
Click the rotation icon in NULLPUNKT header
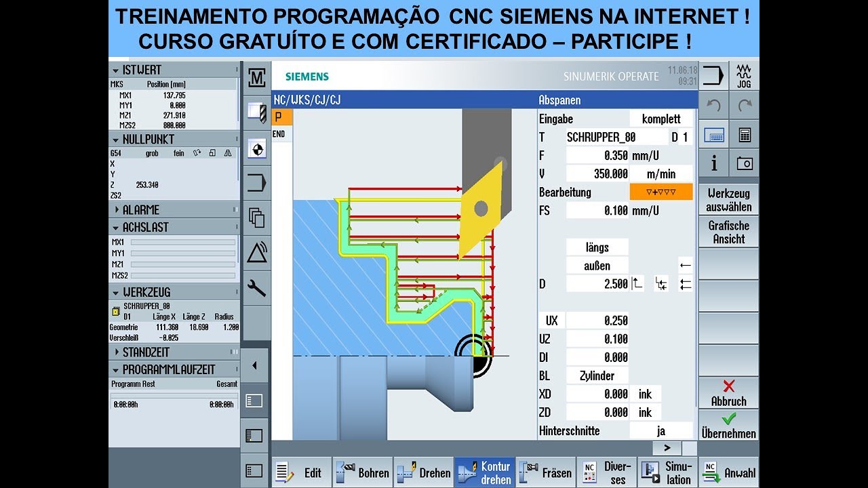[x=197, y=153]
